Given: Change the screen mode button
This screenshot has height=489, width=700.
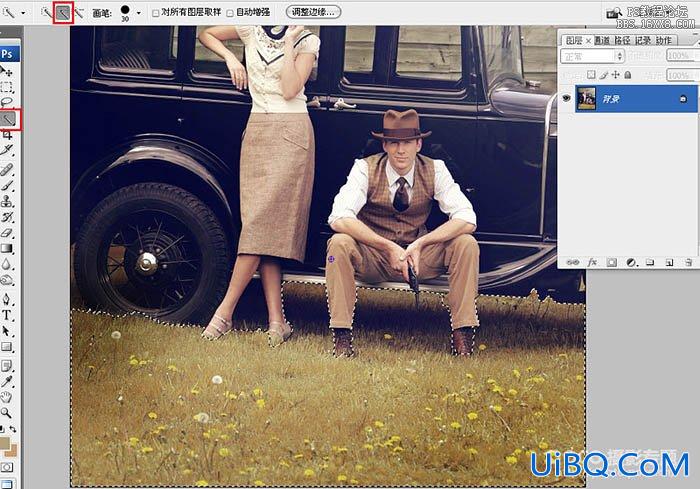Looking at the screenshot, I should [x=7, y=484].
